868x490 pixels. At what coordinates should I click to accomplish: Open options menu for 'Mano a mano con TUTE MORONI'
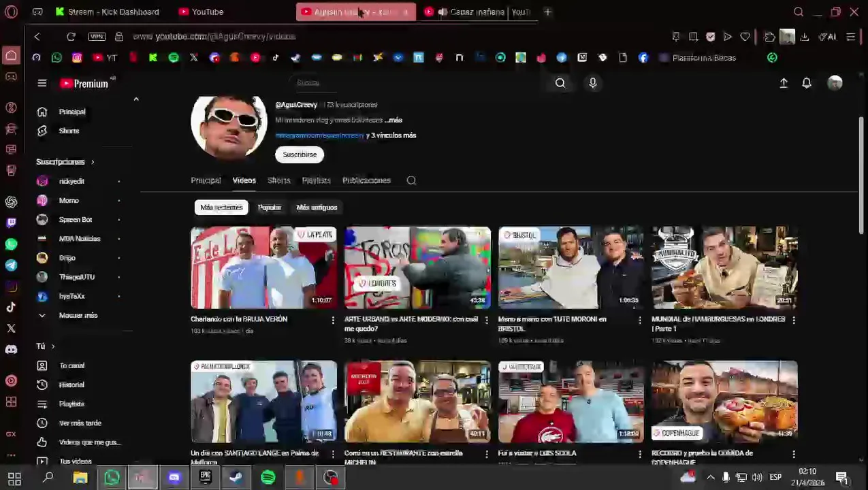640,320
